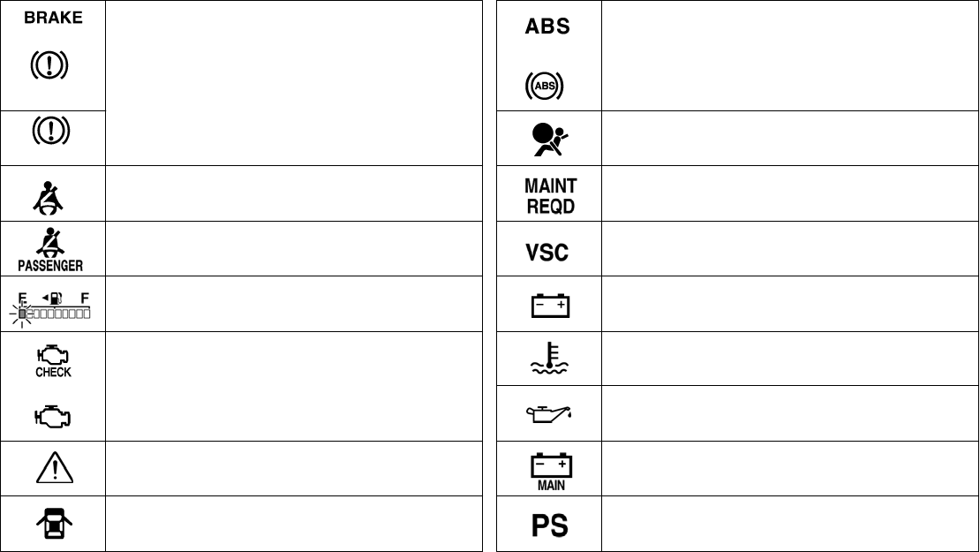Click the brake warning symbol above driver seat belt

(x=53, y=132)
